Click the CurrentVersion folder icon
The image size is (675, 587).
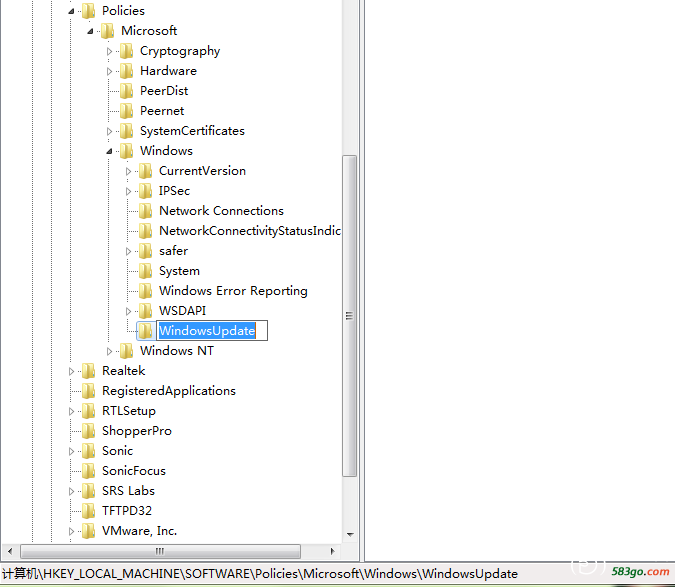click(145, 171)
